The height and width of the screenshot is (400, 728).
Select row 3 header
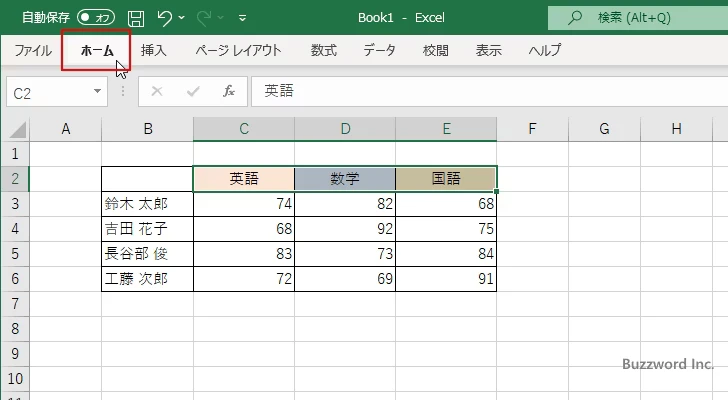15,204
